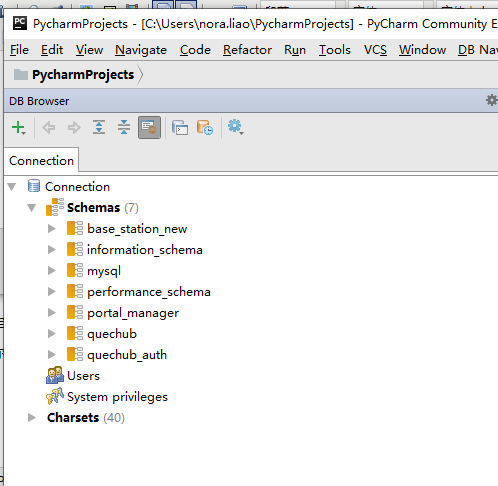Screen dimensions: 498x486
Task: Click the back navigation arrow icon
Action: click(x=49, y=128)
